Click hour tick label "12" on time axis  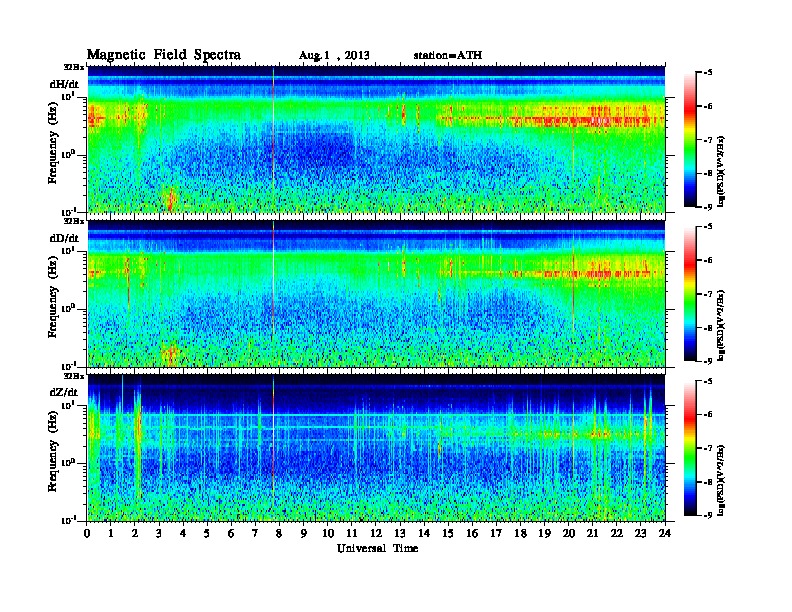376,534
